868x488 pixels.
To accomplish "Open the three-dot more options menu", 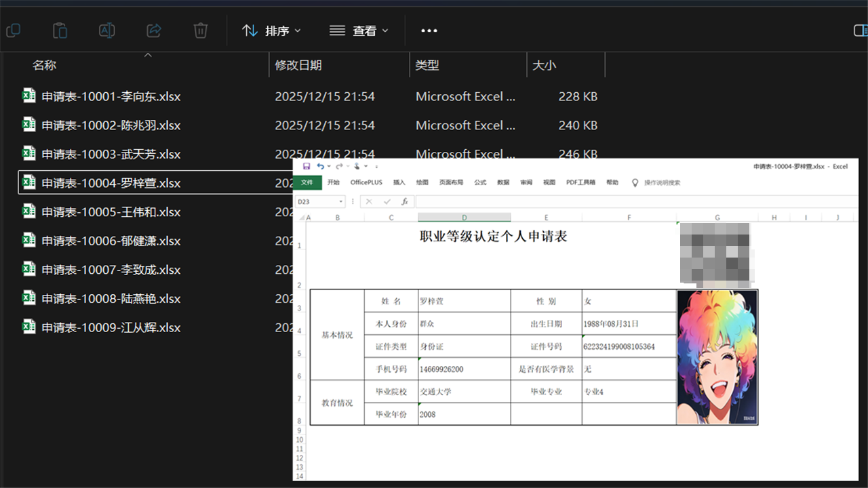I will (429, 30).
